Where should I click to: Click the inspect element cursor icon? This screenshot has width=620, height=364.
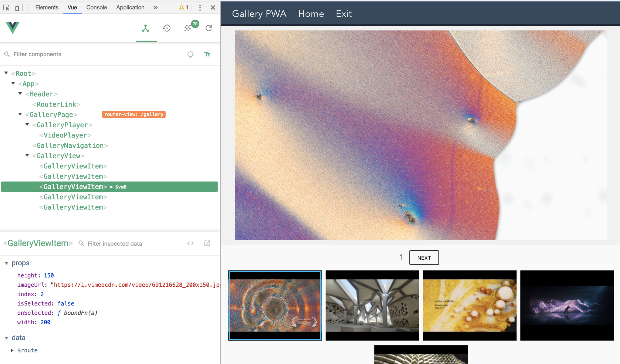(x=6, y=8)
